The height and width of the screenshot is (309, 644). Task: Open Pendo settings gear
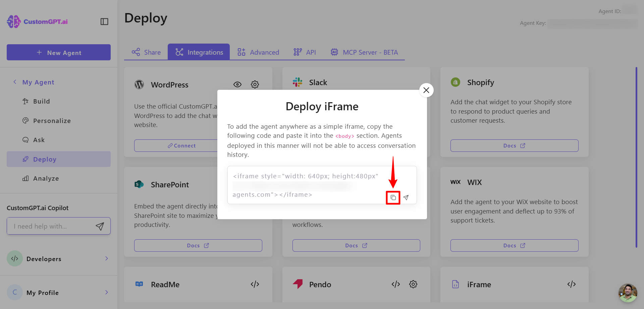pos(413,284)
